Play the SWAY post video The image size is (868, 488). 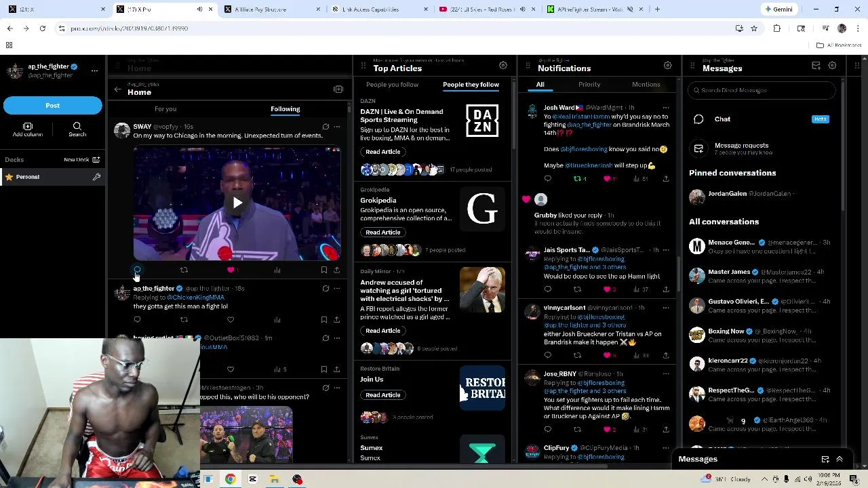click(237, 203)
